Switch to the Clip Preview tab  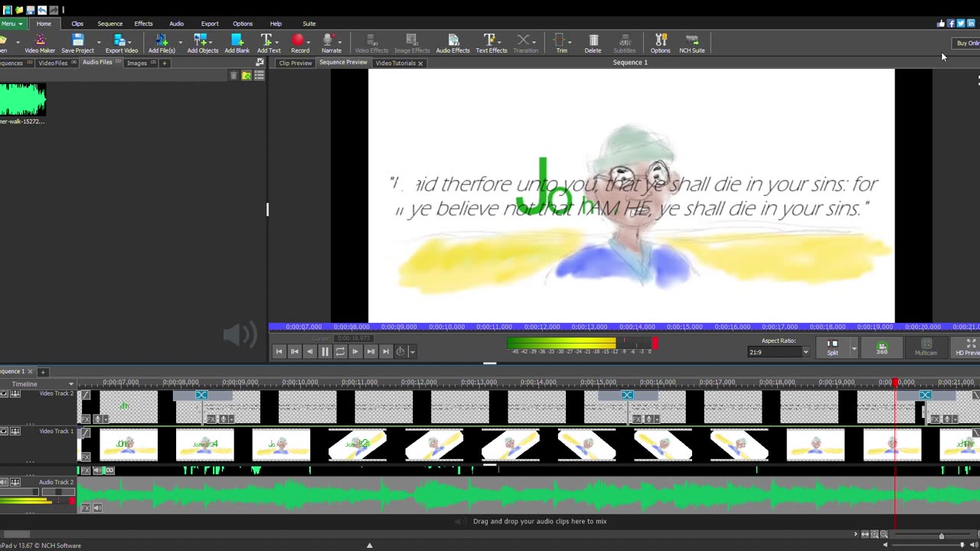(295, 63)
